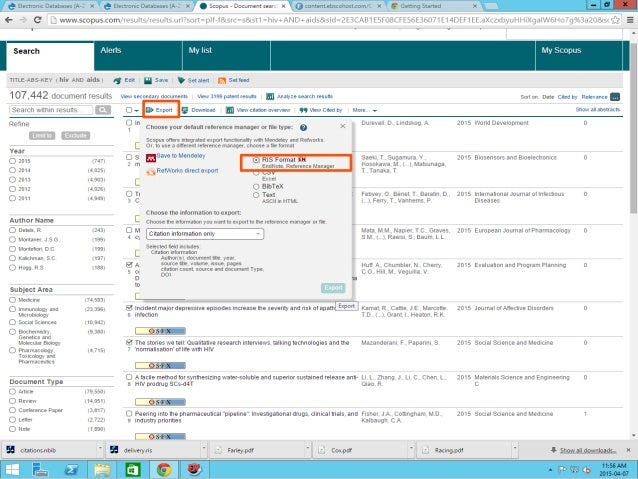Screen dimensions: 638x479
Task: Open the My Scopus tab
Action: [x=579, y=55]
